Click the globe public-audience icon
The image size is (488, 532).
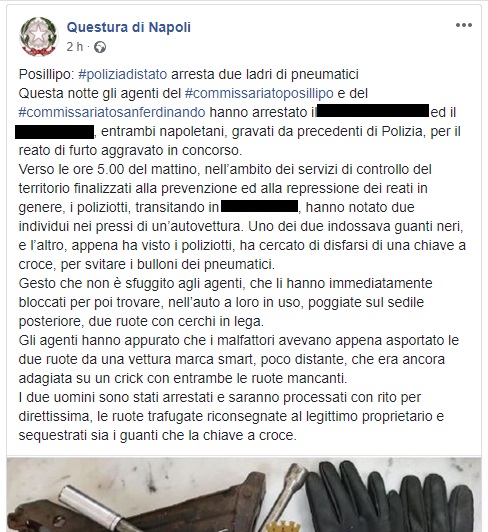100,47
